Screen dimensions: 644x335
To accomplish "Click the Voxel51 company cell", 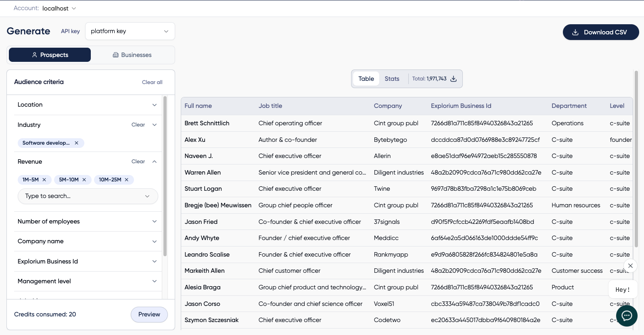I will coord(384,304).
